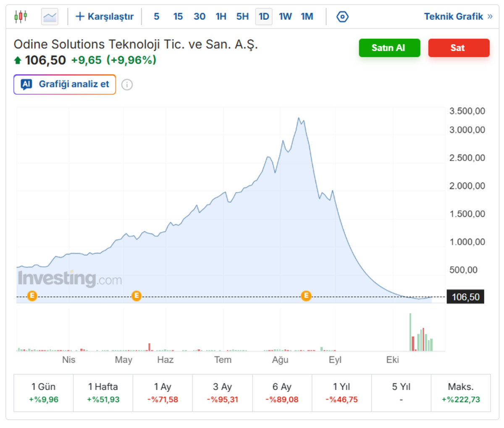Select the area chart type icon

click(50, 17)
